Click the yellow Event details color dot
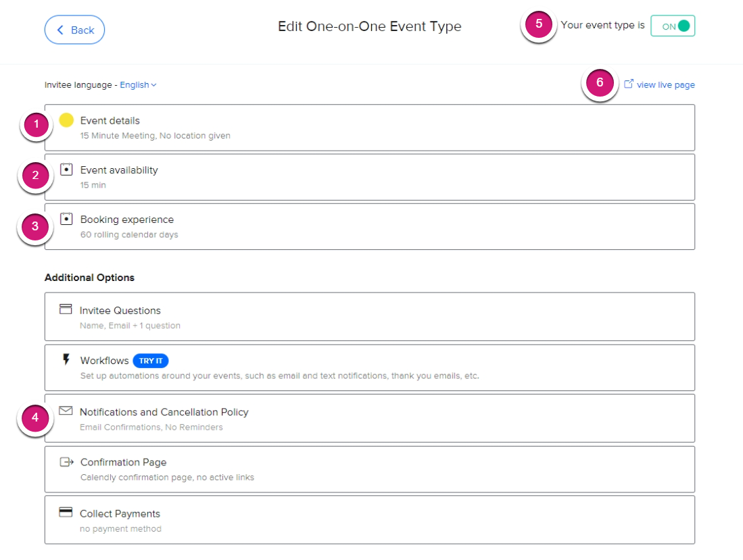This screenshot has height=560, width=743. click(66, 120)
